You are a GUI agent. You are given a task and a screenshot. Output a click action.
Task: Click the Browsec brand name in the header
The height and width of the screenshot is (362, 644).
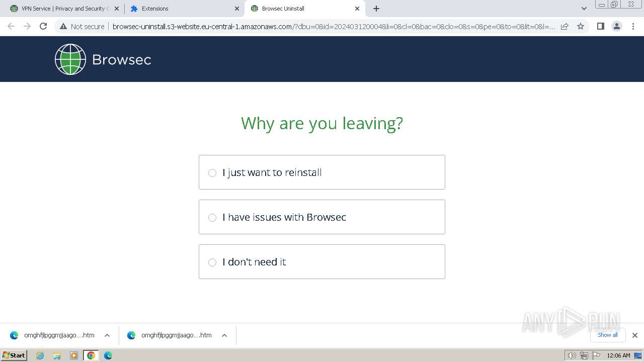pos(122,60)
